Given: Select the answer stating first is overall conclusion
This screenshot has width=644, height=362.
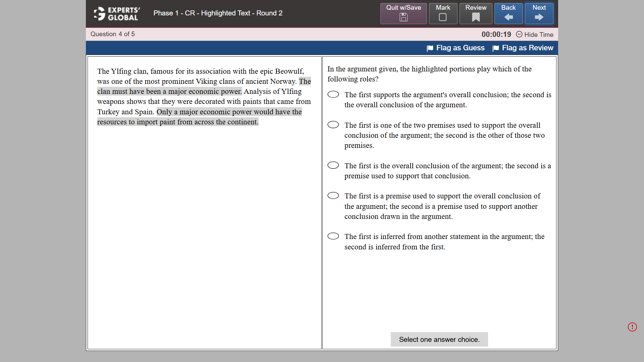Looking at the screenshot, I should click(x=333, y=165).
